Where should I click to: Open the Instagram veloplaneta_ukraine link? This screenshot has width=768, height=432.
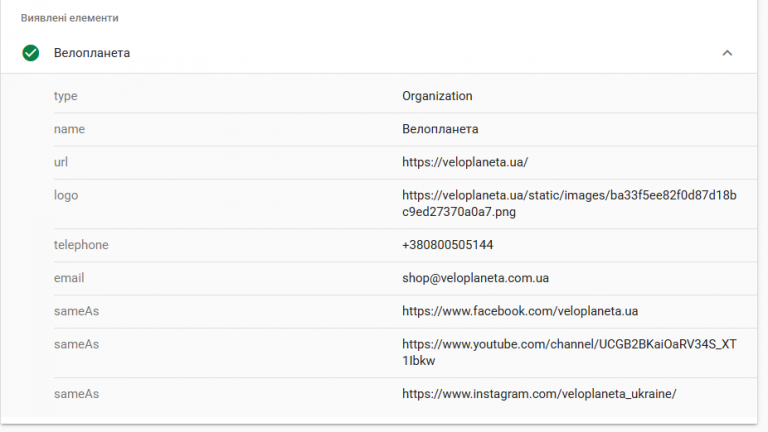pos(539,394)
